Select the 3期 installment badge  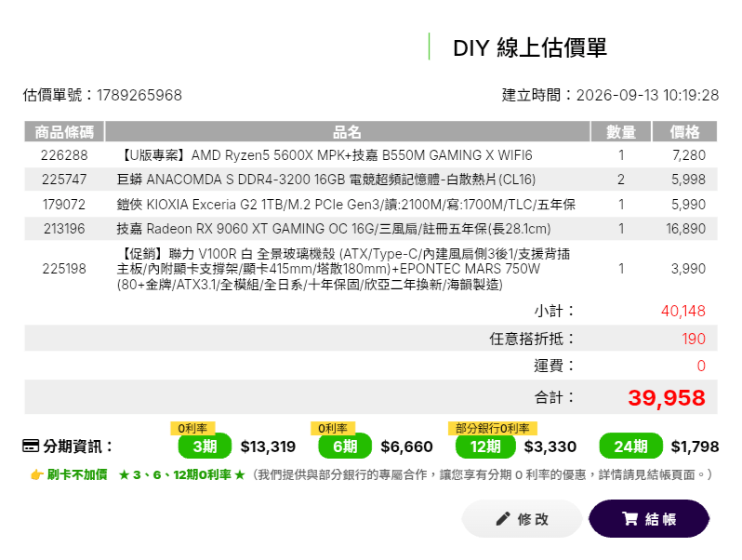coord(205,446)
